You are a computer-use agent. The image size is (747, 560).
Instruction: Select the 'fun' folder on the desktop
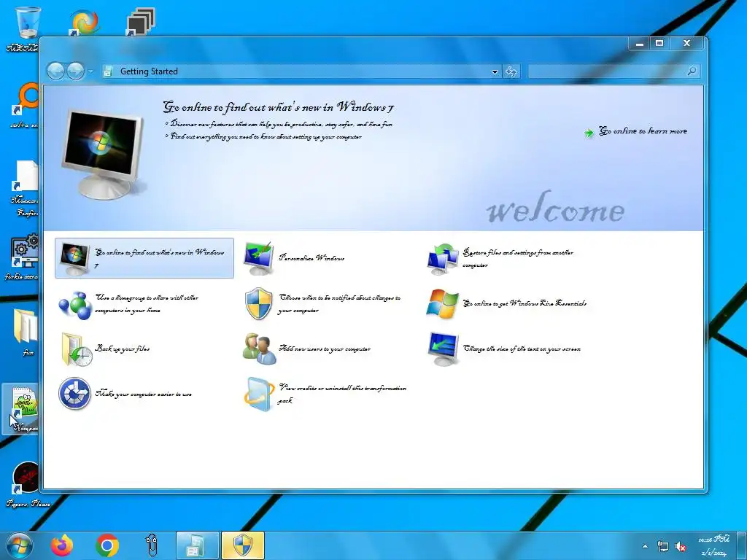tap(26, 332)
